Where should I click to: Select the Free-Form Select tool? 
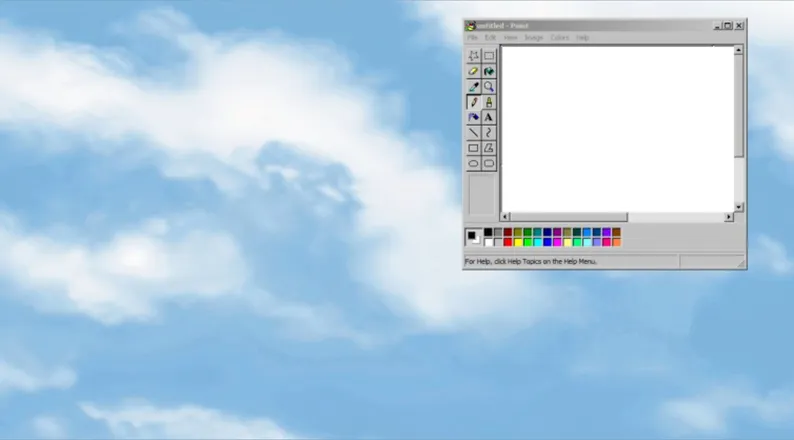pos(473,56)
